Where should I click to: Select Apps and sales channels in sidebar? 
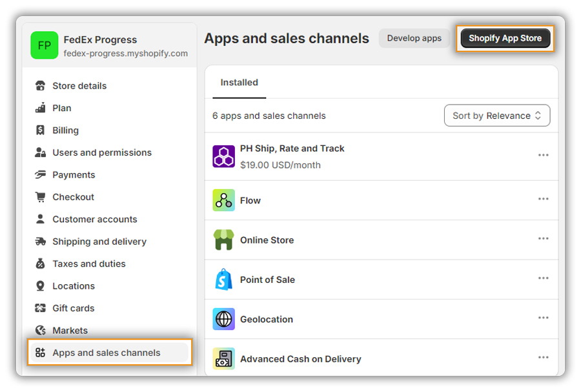(110, 353)
